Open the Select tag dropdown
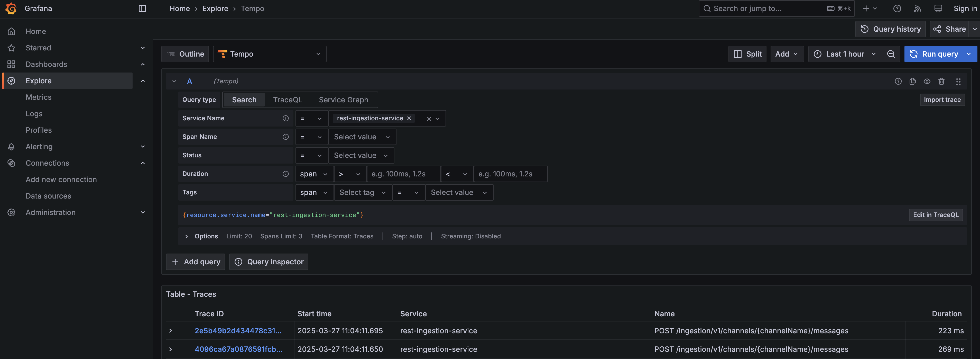980x359 pixels. pos(363,192)
